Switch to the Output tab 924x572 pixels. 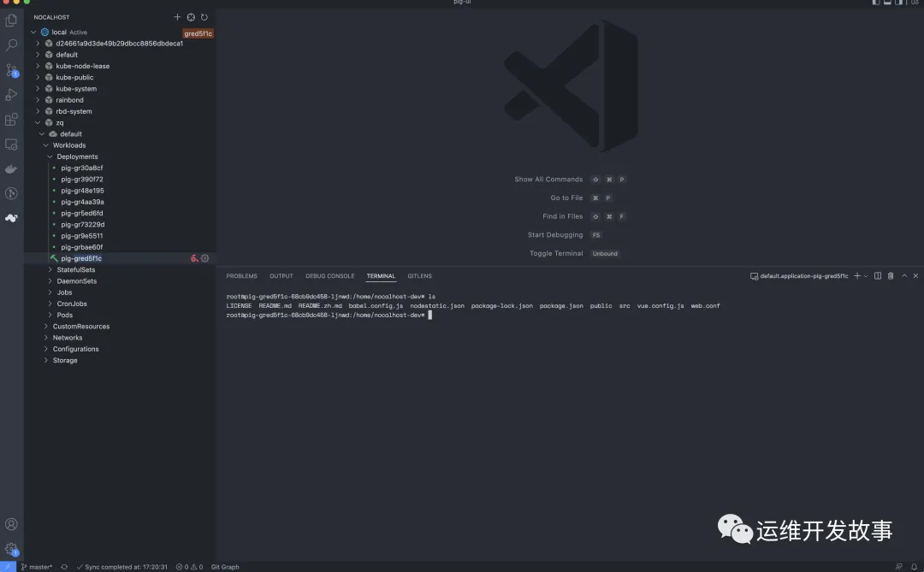pos(281,275)
